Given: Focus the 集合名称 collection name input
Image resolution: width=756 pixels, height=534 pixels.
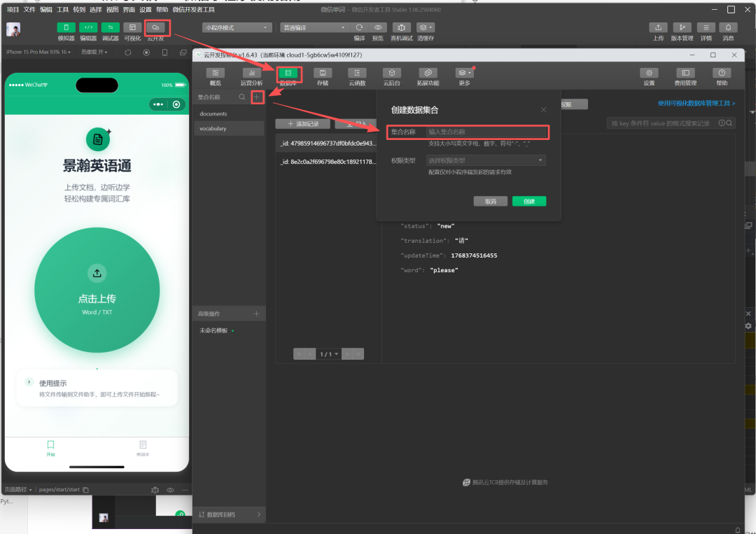Looking at the screenshot, I should click(x=486, y=132).
